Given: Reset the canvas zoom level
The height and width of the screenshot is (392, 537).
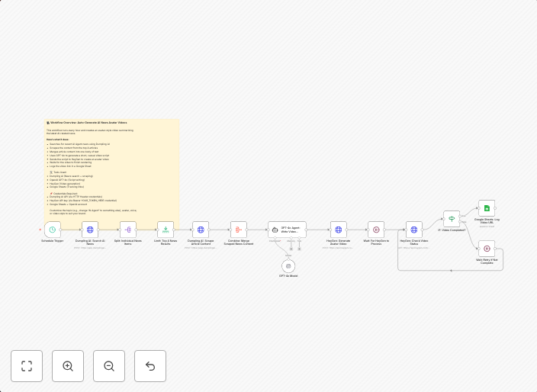Looking at the screenshot, I should pyautogui.click(x=150, y=366).
